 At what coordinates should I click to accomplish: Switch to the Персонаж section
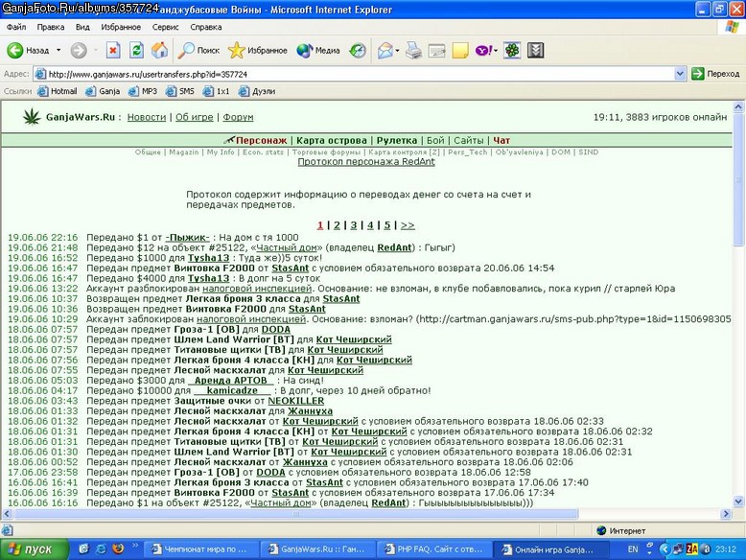click(x=261, y=140)
